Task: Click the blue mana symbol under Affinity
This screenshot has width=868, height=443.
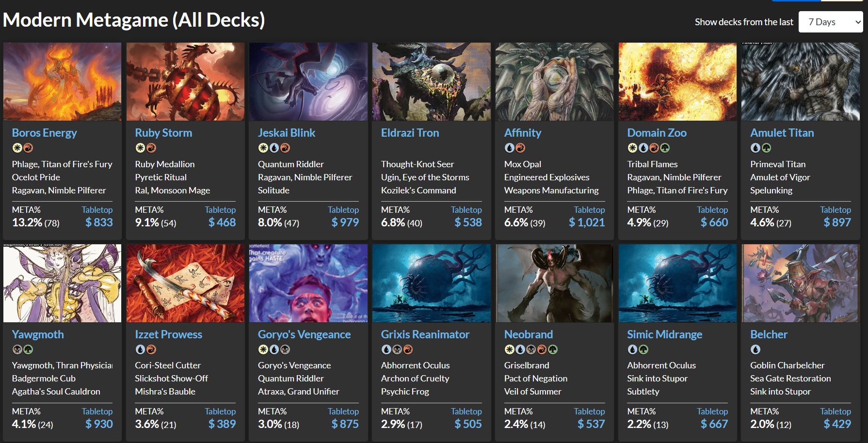Action: [509, 148]
